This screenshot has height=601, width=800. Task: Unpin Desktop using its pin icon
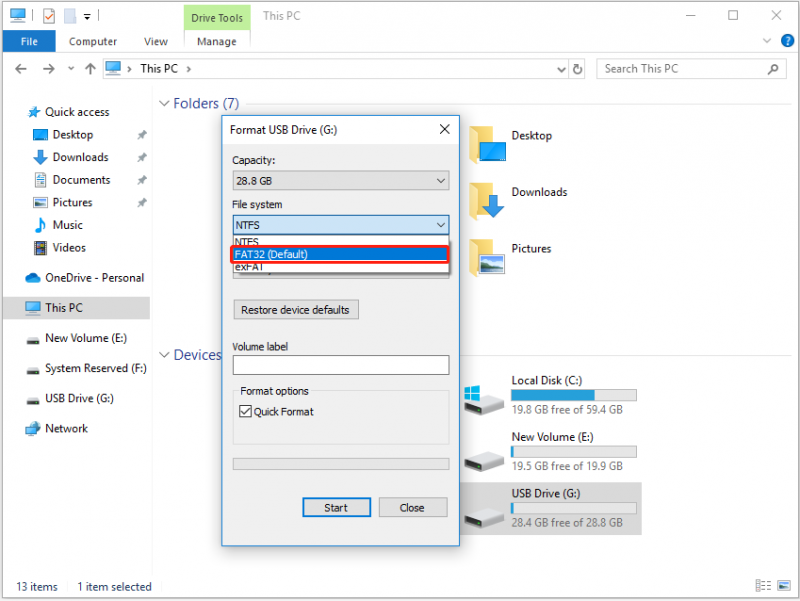tap(142, 135)
